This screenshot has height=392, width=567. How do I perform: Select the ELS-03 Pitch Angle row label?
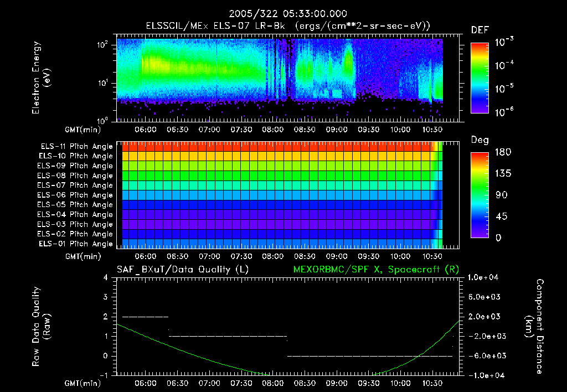tap(75, 224)
